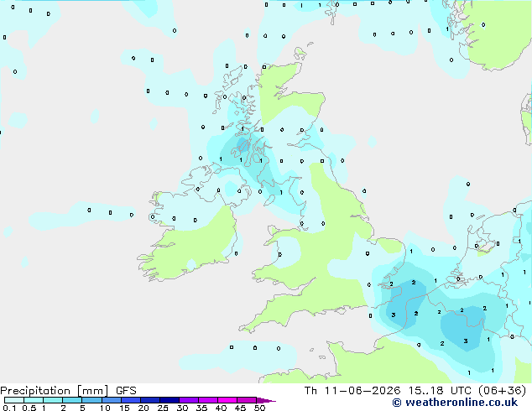Pick the 15–20 mm blue legend swatch

point(131,400)
